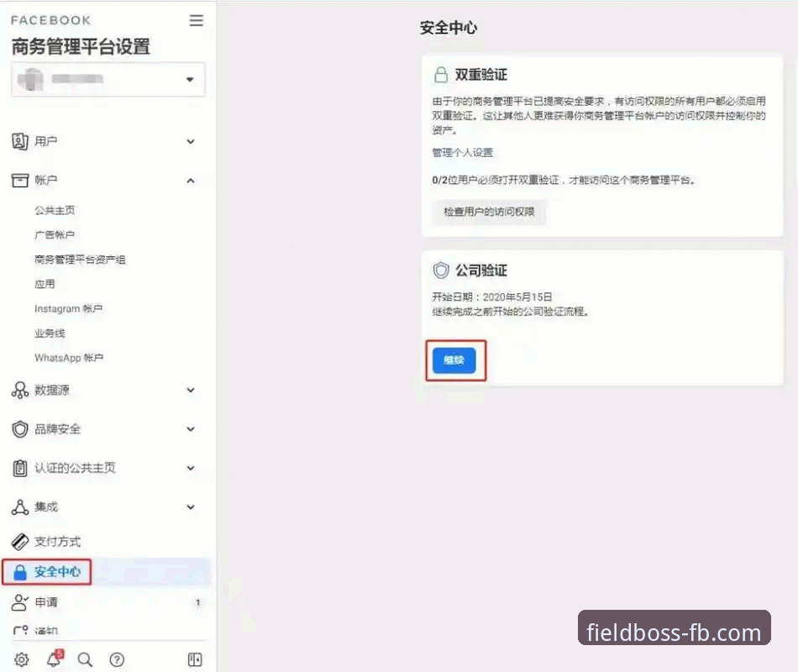The height and width of the screenshot is (672, 798).
Task: Expand the 用户 section
Action: pyautogui.click(x=191, y=141)
